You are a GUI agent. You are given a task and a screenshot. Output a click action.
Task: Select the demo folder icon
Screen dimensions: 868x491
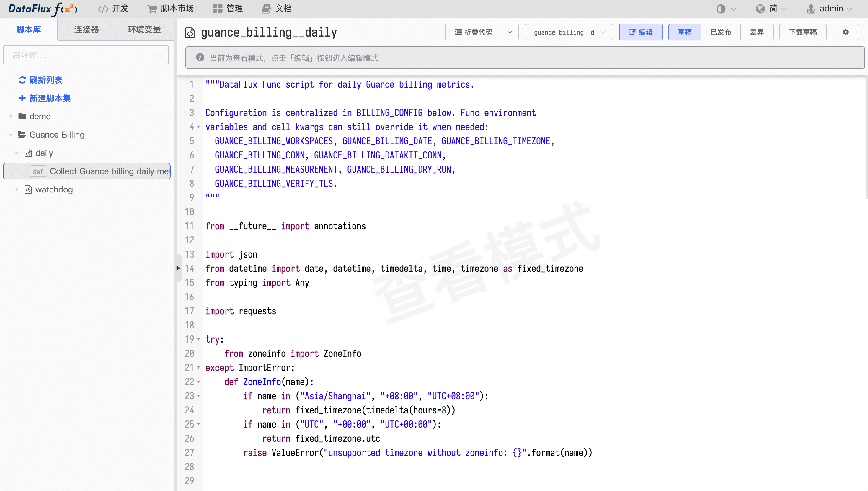(22, 116)
